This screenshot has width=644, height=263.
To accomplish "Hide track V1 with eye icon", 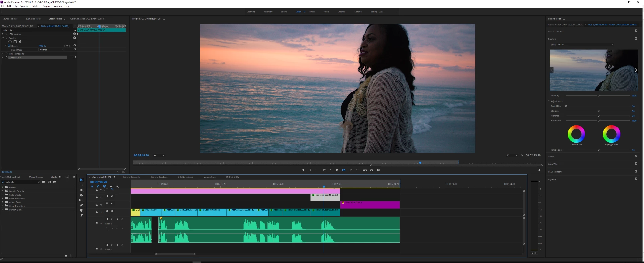I will point(112,211).
